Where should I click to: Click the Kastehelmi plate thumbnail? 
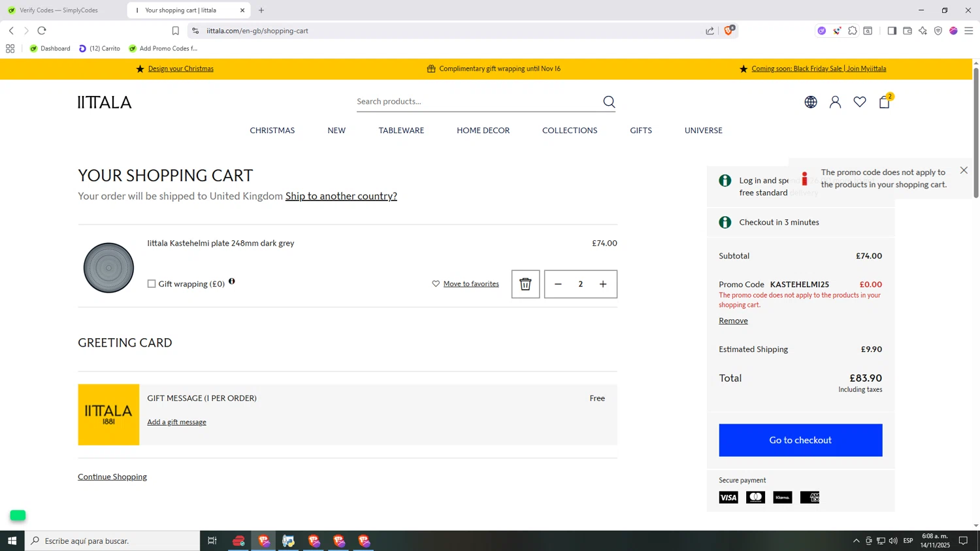point(108,268)
